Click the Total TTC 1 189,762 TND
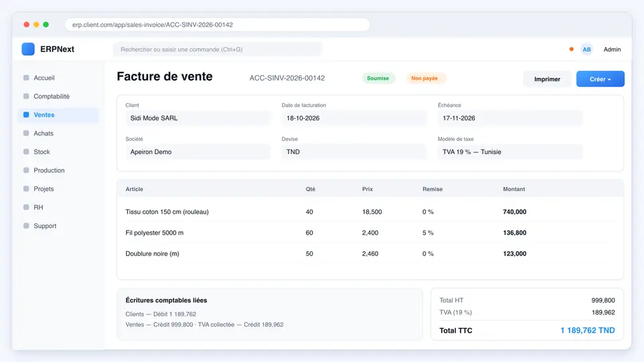The height and width of the screenshot is (362, 644). (x=588, y=330)
